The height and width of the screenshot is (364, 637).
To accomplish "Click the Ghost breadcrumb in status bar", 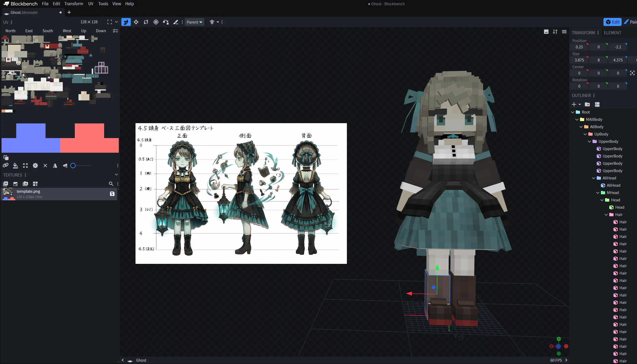I will (141, 360).
